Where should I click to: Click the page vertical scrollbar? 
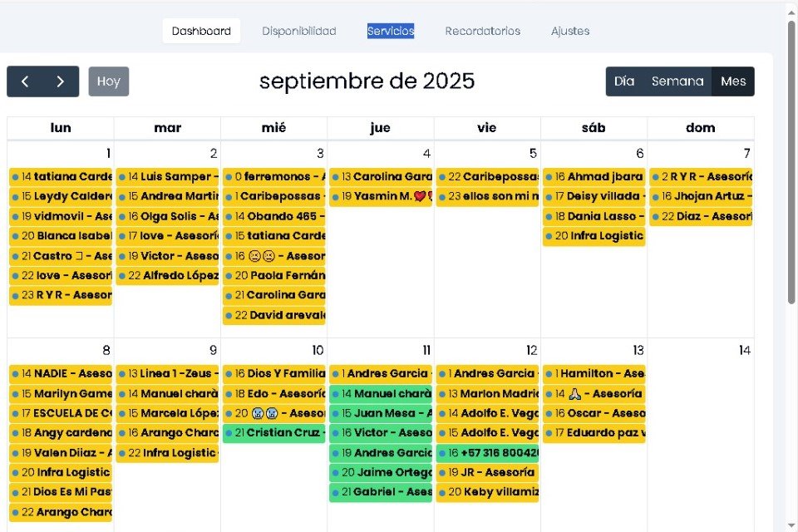pos(792,166)
